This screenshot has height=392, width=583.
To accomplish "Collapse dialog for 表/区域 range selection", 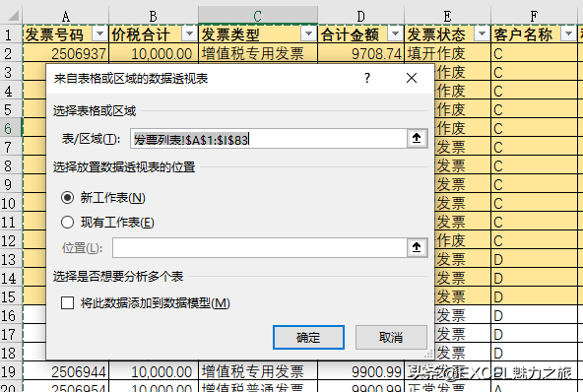I will click(x=417, y=138).
